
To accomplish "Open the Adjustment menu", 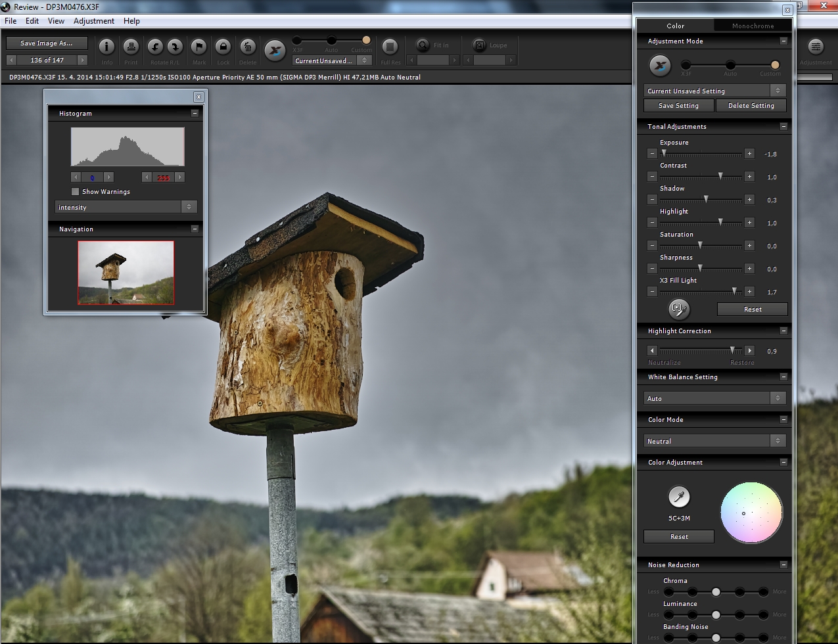I will 94,21.
